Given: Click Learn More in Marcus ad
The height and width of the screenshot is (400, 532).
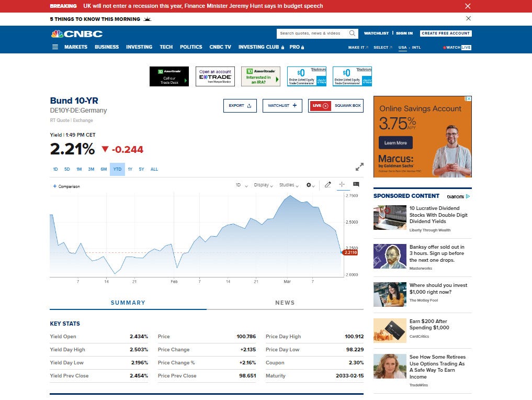Looking at the screenshot, I should pos(395,143).
